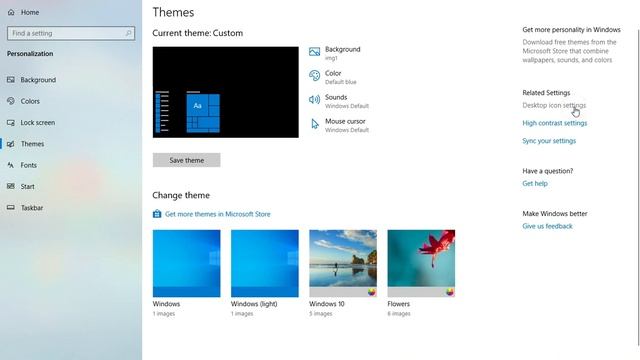This screenshot has height=360, width=640.
Task: Click the Themes brush icon in sidebar
Action: pos(11,144)
